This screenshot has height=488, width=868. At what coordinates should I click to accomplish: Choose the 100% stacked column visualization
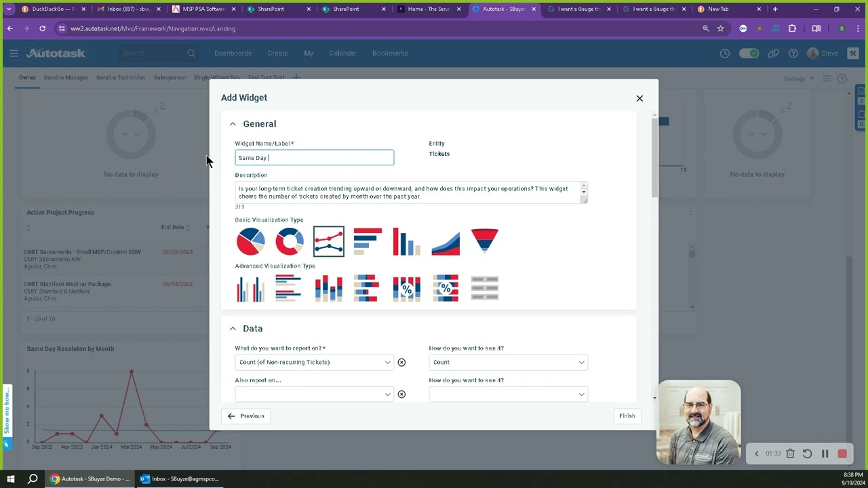[407, 288]
